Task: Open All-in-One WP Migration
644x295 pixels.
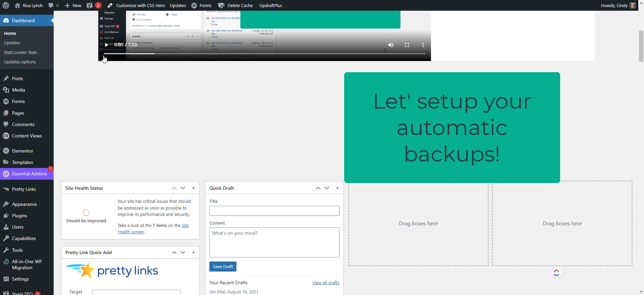Action: (27, 264)
